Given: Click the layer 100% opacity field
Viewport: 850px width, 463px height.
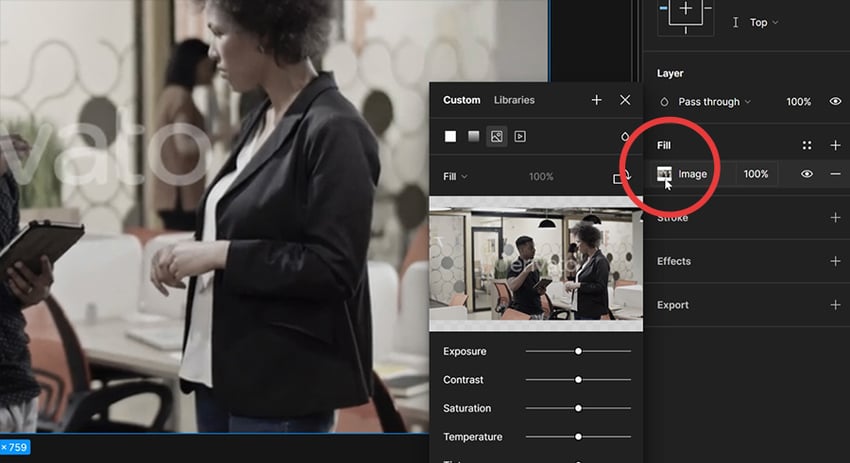Looking at the screenshot, I should coord(799,102).
